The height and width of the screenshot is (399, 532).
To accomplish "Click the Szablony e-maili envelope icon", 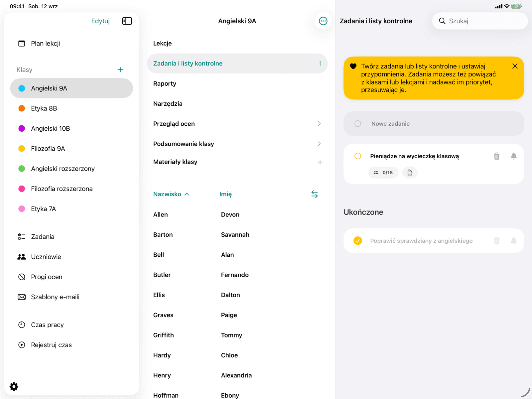I will [22, 297].
